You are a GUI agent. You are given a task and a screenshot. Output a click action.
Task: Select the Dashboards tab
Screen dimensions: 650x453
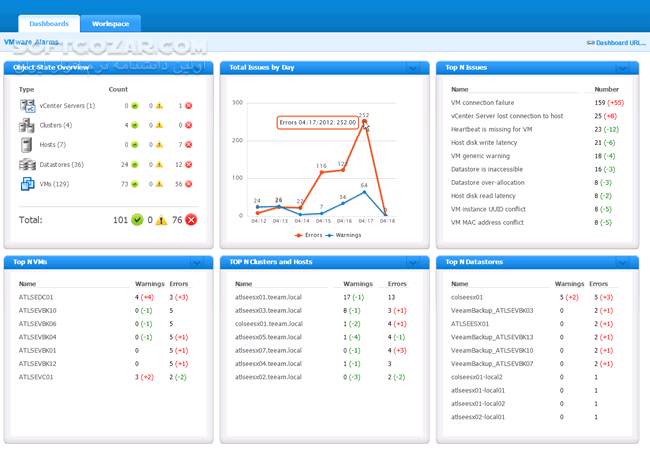tap(49, 22)
